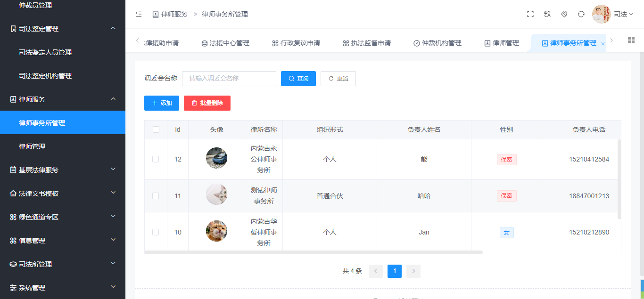Screen dimensions: 644x299
Task: Click the table's horizontal scrollbar
Action: click(314, 252)
